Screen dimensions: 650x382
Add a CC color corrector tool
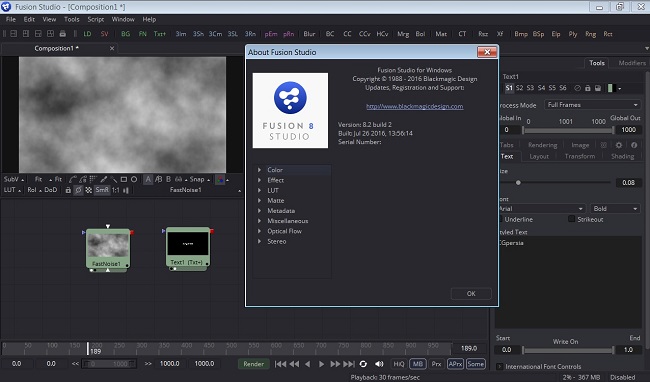tap(347, 34)
